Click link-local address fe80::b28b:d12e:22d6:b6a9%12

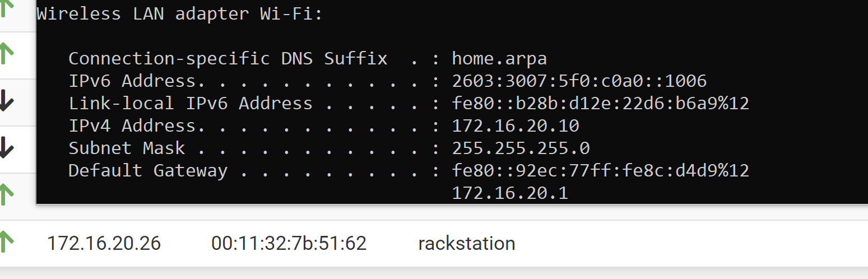pyautogui.click(x=601, y=104)
